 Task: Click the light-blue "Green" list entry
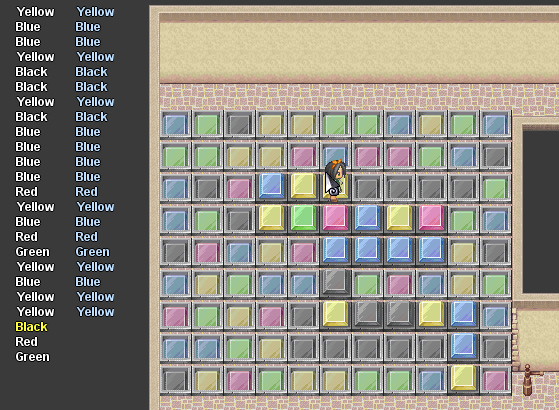(x=92, y=252)
